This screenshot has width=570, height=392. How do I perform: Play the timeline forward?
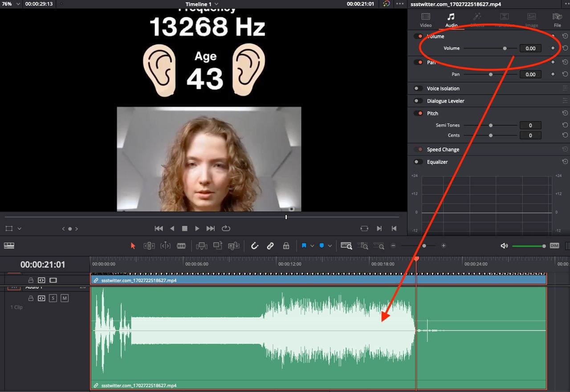[197, 229]
